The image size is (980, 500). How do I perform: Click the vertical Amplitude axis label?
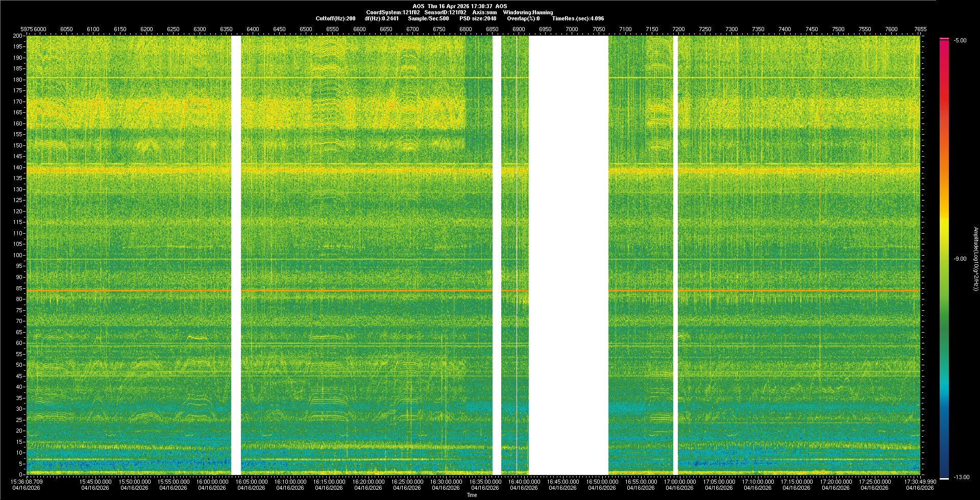(975, 259)
